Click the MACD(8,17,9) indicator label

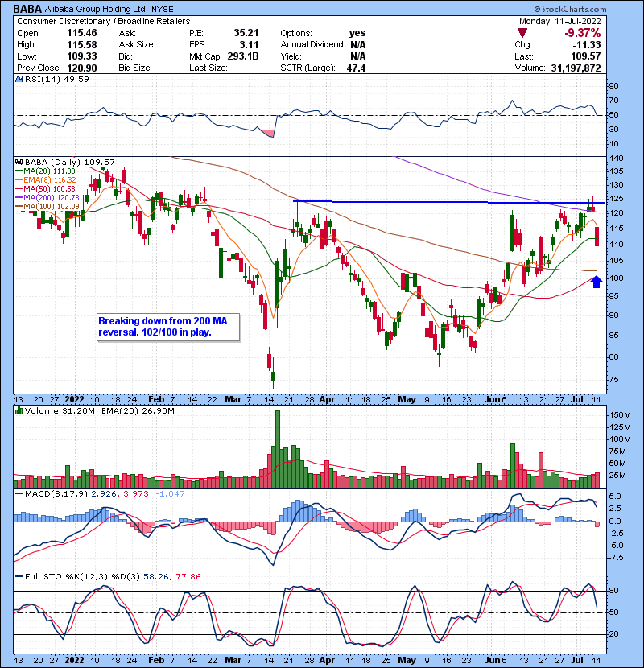coord(57,494)
